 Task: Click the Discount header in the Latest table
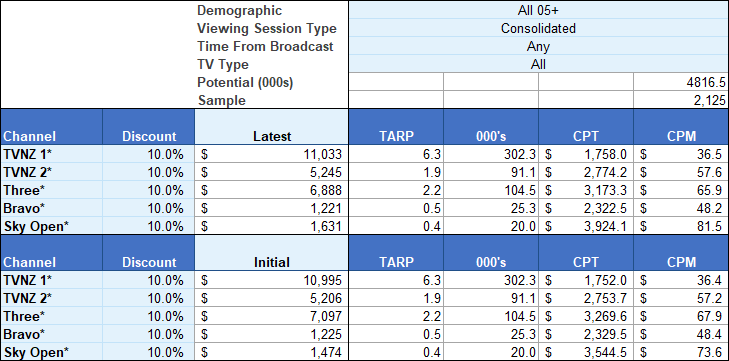148,127
